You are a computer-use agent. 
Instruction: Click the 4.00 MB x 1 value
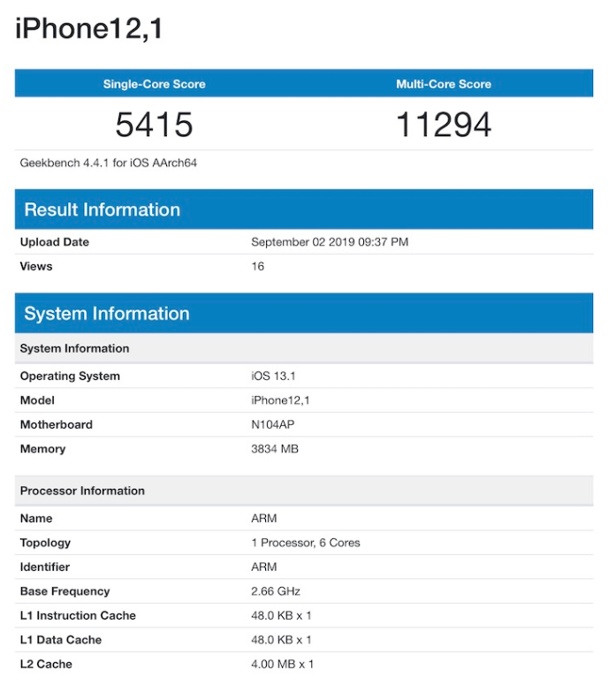283,665
